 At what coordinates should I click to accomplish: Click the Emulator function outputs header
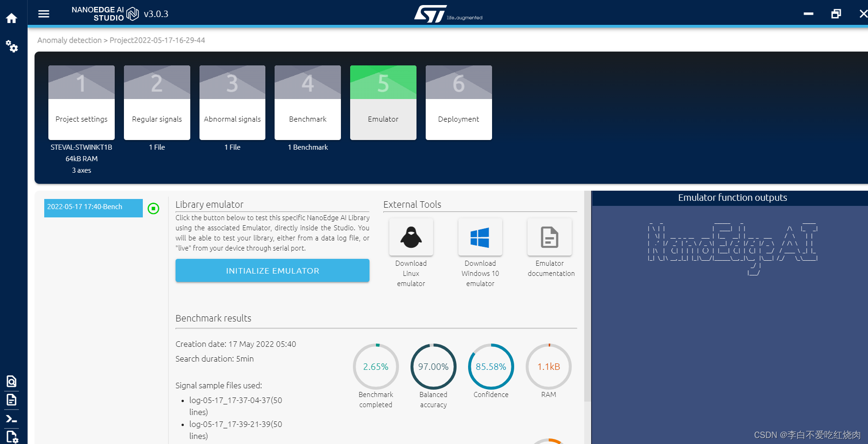pyautogui.click(x=733, y=198)
